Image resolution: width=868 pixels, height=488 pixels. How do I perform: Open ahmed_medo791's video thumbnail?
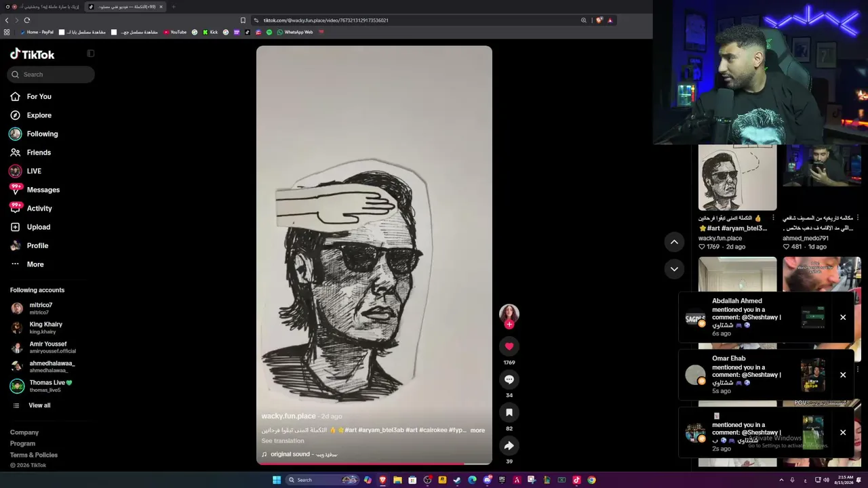(821, 178)
